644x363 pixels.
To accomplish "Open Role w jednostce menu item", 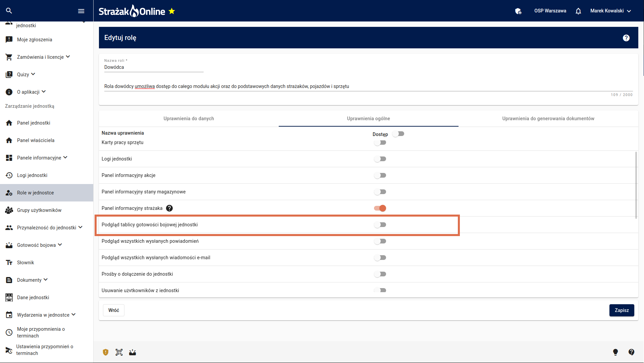I will [x=47, y=193].
